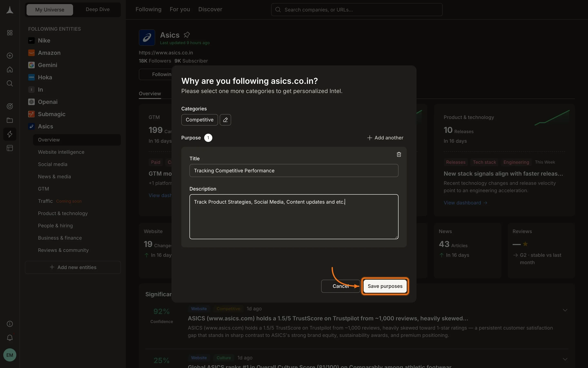Open the For you tab
This screenshot has width=588, height=368.
click(x=180, y=9)
